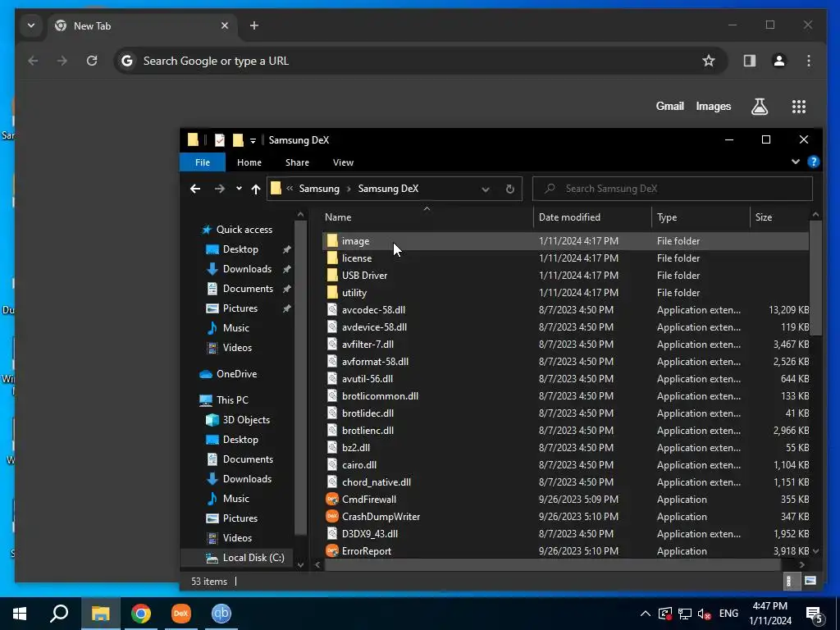Open Gmail link

tap(669, 106)
